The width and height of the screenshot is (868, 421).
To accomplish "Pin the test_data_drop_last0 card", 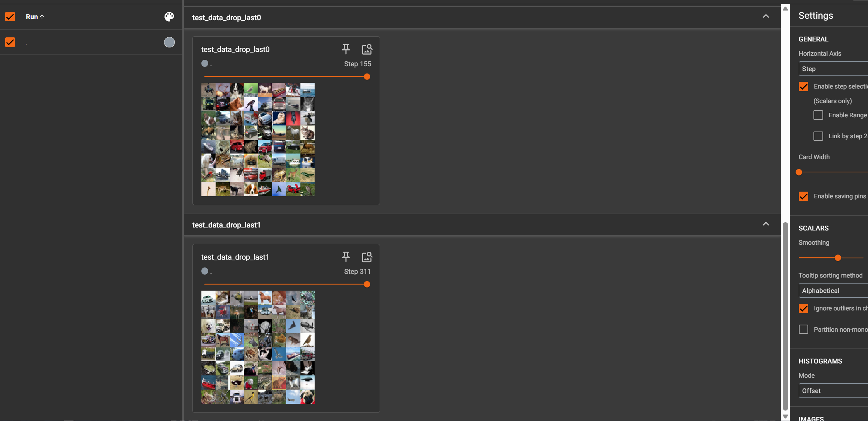I will 346,49.
